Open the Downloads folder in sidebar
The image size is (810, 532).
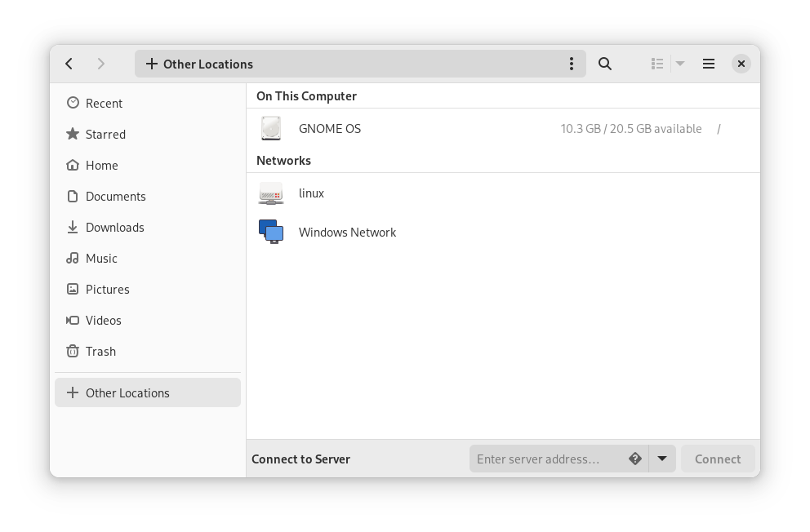[x=114, y=228]
